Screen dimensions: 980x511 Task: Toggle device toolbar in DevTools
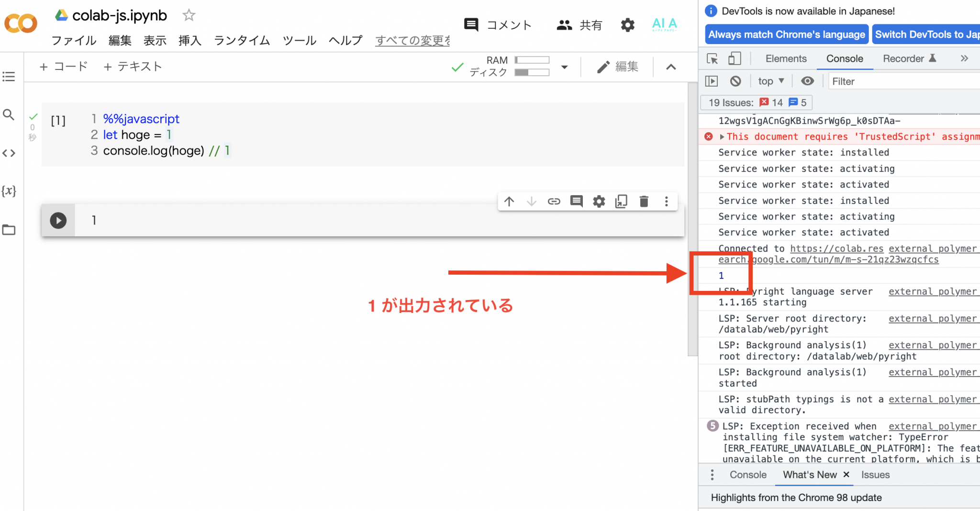(735, 58)
